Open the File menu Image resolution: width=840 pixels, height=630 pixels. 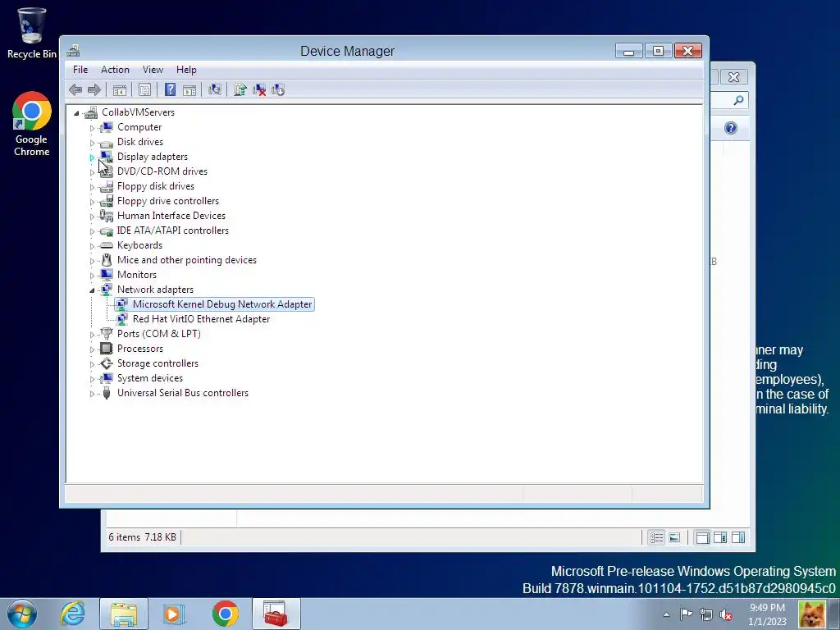[80, 70]
